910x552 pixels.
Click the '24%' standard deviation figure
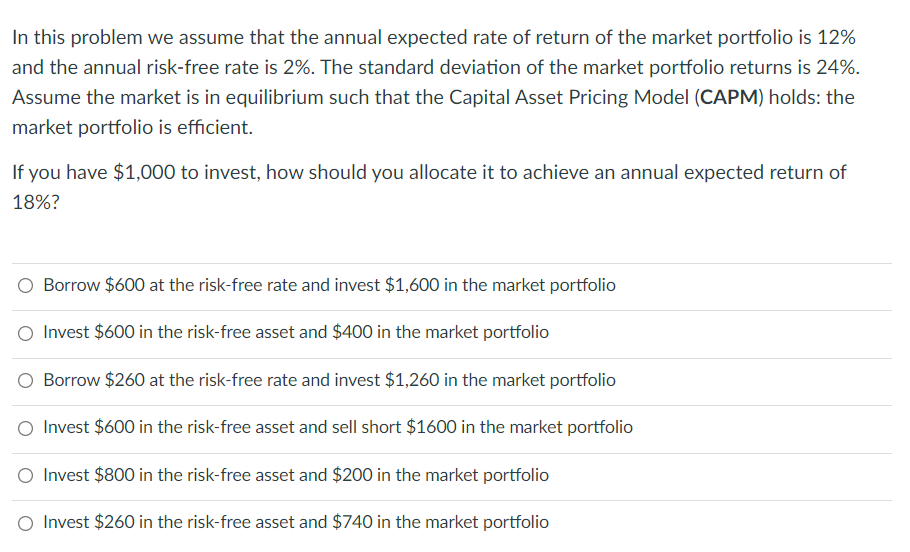tap(837, 68)
